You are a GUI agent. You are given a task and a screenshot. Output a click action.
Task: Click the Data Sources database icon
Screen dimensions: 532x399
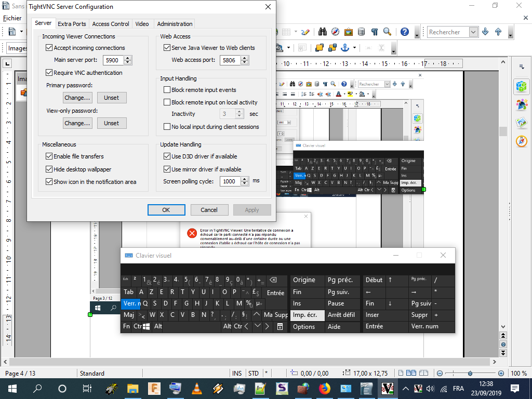tap(362, 32)
